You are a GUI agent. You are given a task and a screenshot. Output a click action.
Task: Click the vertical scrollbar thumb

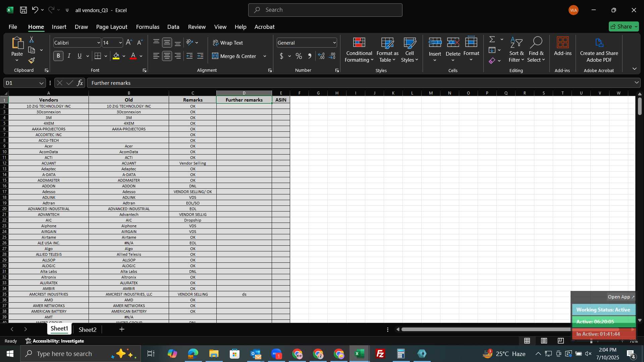640,106
